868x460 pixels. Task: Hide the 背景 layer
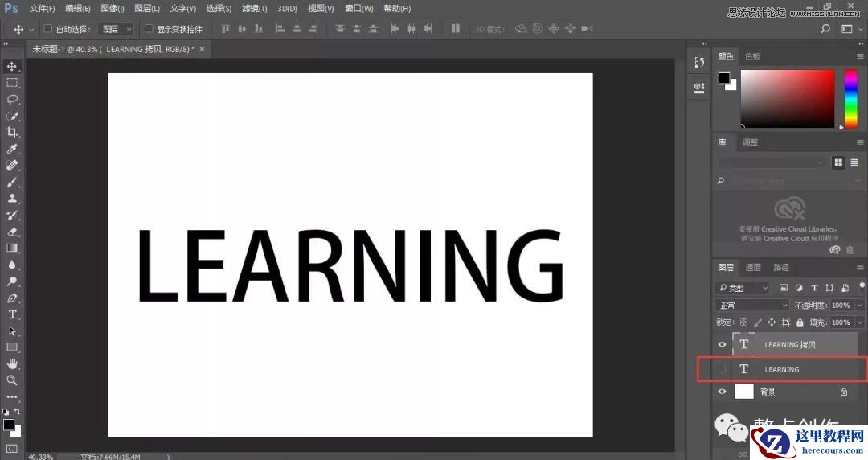pyautogui.click(x=722, y=392)
